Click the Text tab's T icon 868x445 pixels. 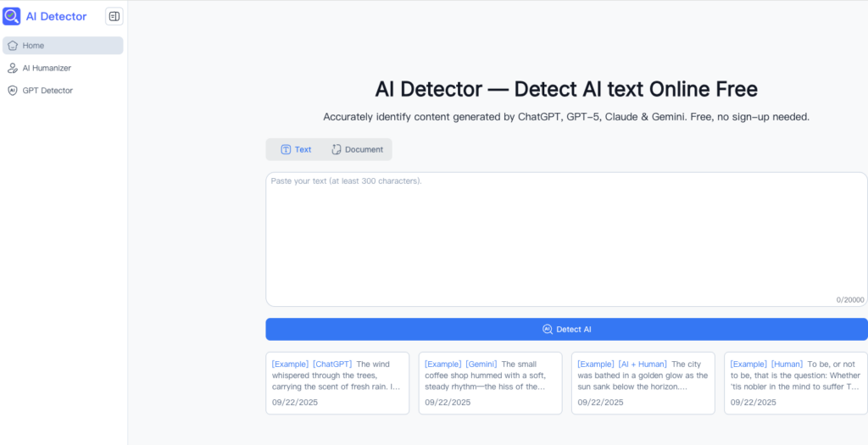click(x=286, y=149)
